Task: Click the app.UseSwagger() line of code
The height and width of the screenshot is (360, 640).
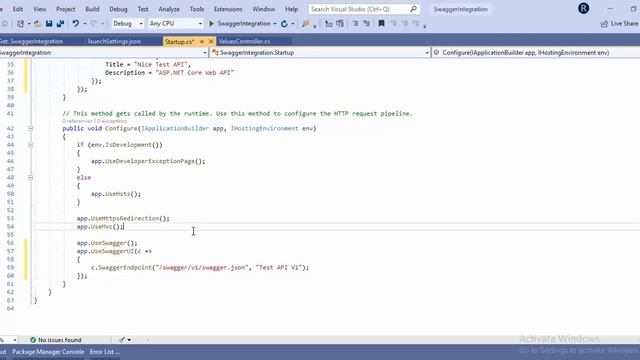Action: (107, 243)
